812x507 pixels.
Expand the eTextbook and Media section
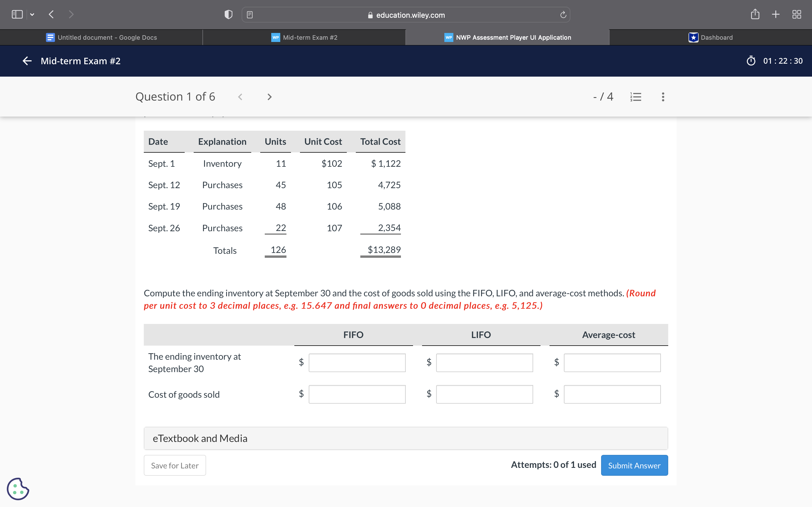click(406, 438)
